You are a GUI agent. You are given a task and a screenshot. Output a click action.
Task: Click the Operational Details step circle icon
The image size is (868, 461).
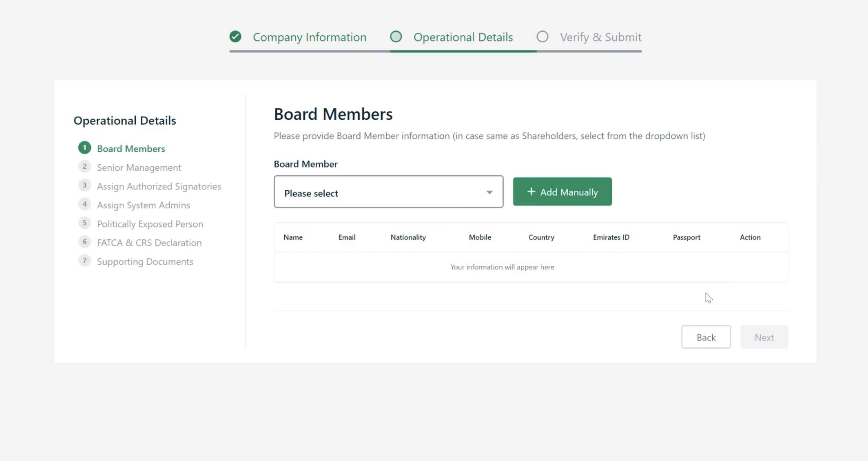pyautogui.click(x=396, y=36)
